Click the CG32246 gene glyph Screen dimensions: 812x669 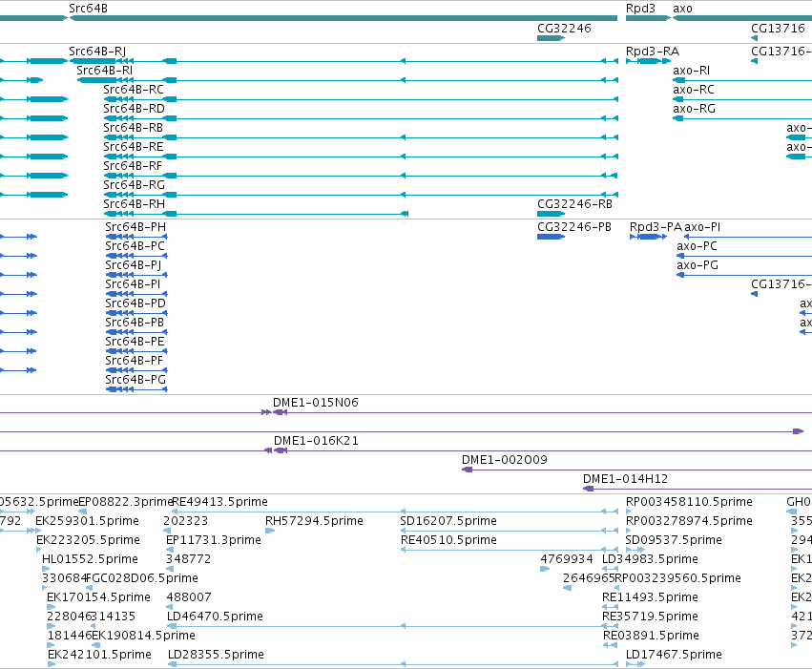click(551, 38)
